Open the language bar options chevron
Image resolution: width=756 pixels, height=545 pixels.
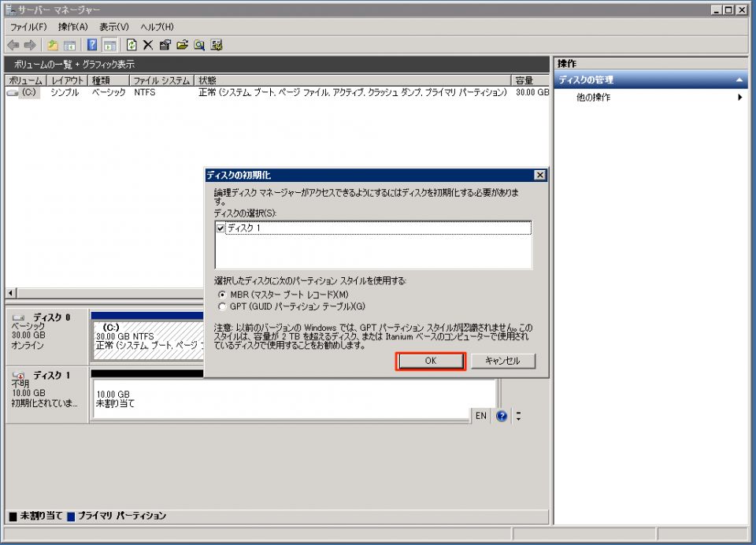pyautogui.click(x=519, y=416)
